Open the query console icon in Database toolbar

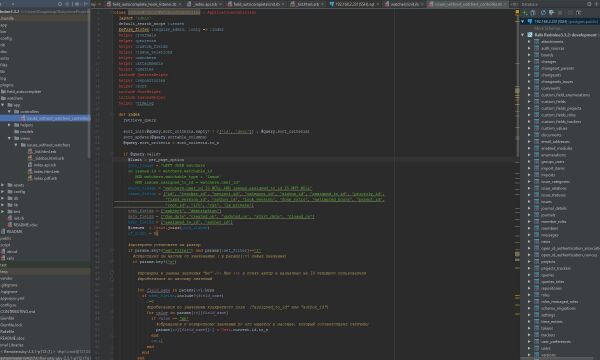pyautogui.click(x=579, y=13)
